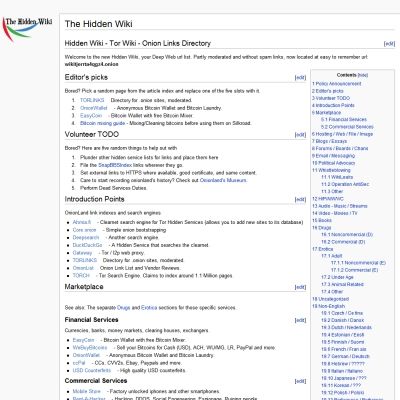Jump to 5.2 Commercial Services in Contents
The width and height of the screenshot is (400, 400).
pos(347,127)
